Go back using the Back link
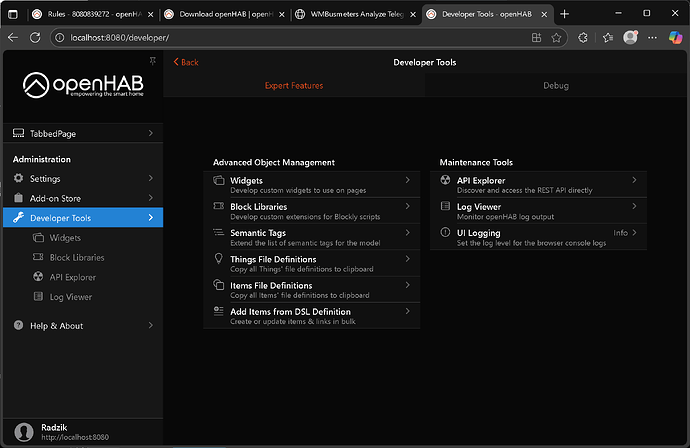The image size is (690, 448). (x=186, y=62)
